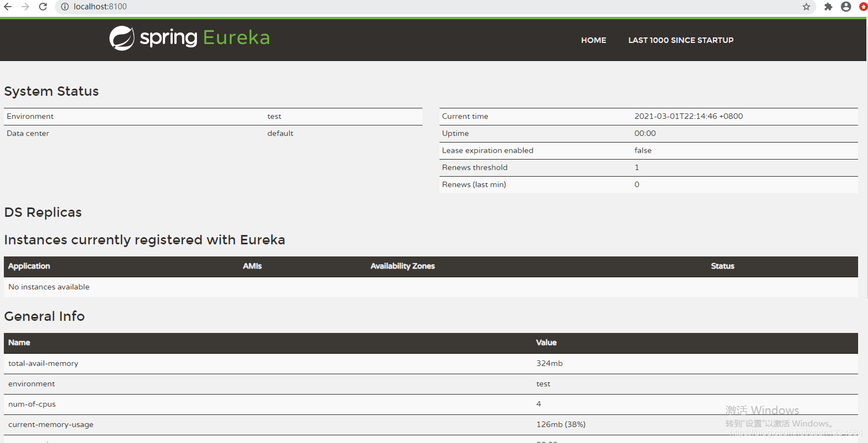Image resolution: width=868 pixels, height=443 pixels.
Task: Select the current-memory-usage row name
Action: [51, 424]
